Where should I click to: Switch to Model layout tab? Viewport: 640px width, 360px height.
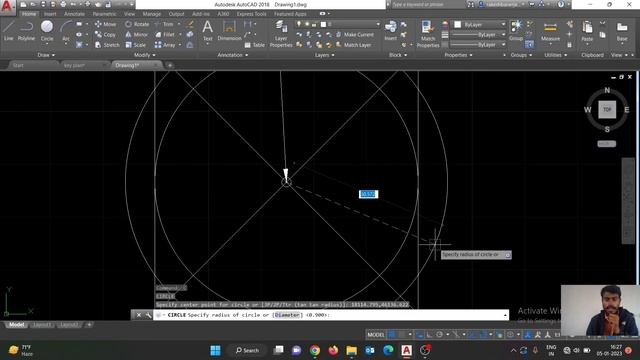click(x=17, y=325)
